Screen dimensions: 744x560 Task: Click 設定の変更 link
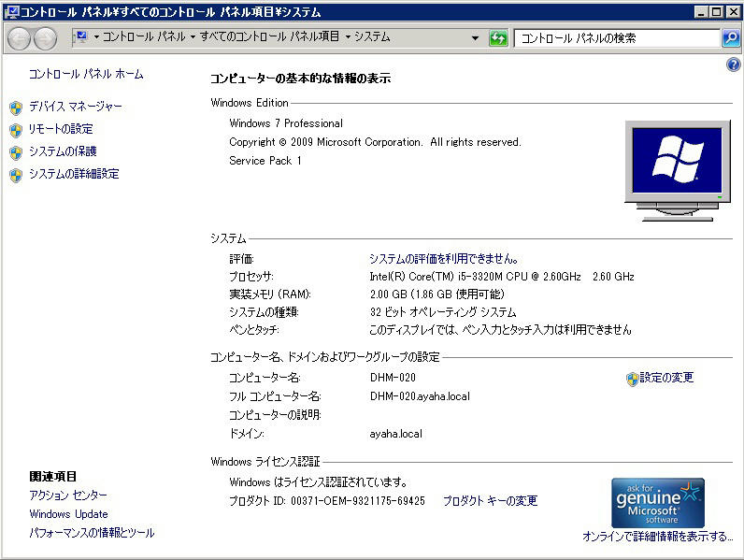tap(666, 378)
